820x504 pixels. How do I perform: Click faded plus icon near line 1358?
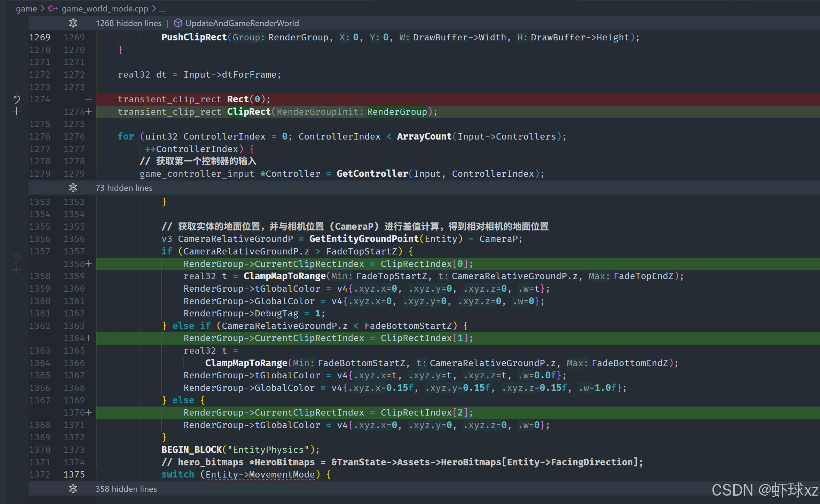tap(16, 270)
